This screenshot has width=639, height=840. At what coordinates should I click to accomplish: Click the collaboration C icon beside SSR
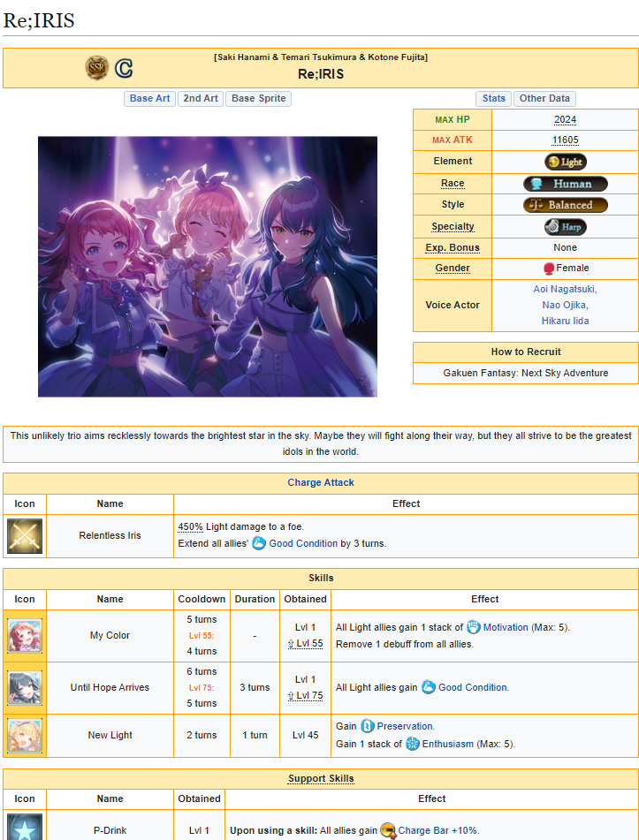coord(124,69)
